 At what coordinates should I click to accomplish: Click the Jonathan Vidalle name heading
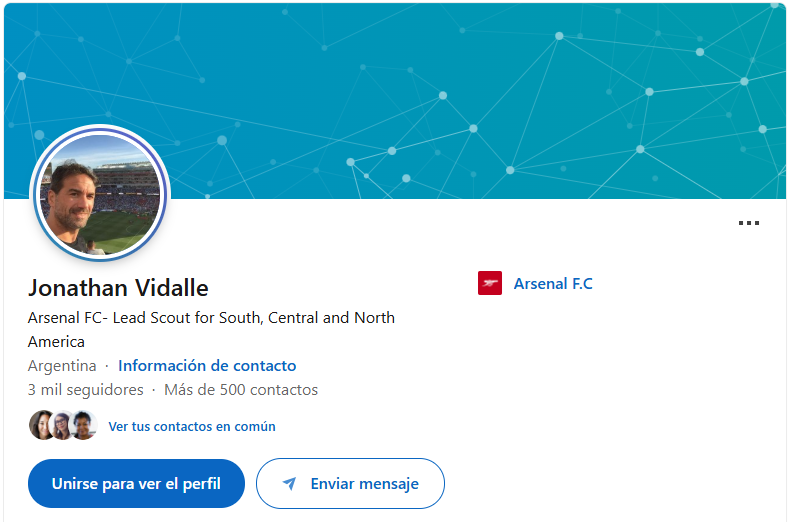tap(118, 288)
